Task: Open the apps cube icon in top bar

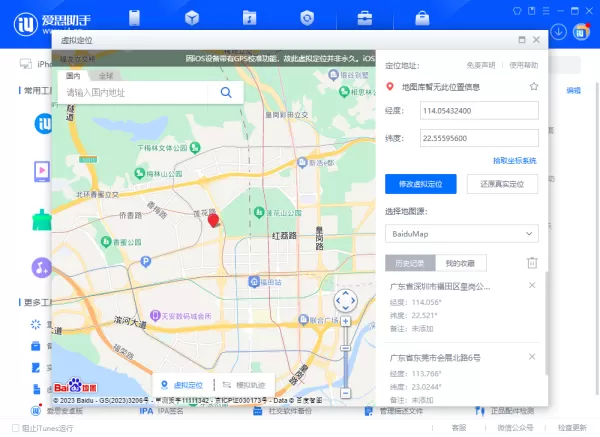Action: 192,18
